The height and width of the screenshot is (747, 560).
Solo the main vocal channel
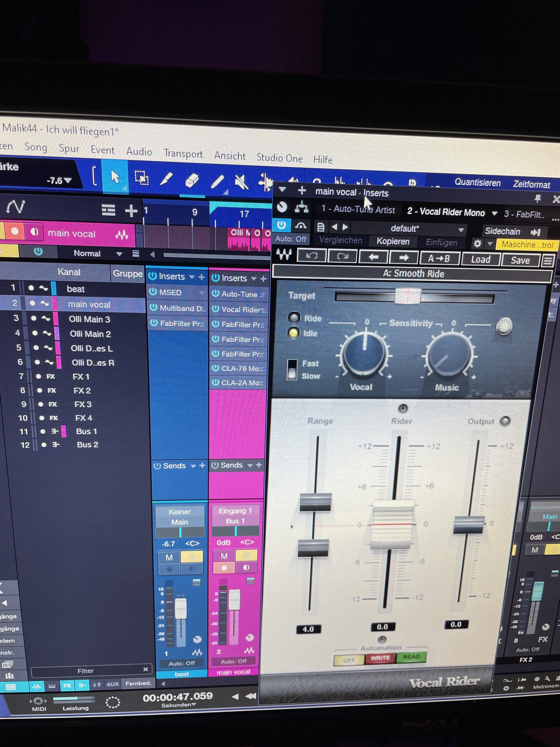pos(246,555)
